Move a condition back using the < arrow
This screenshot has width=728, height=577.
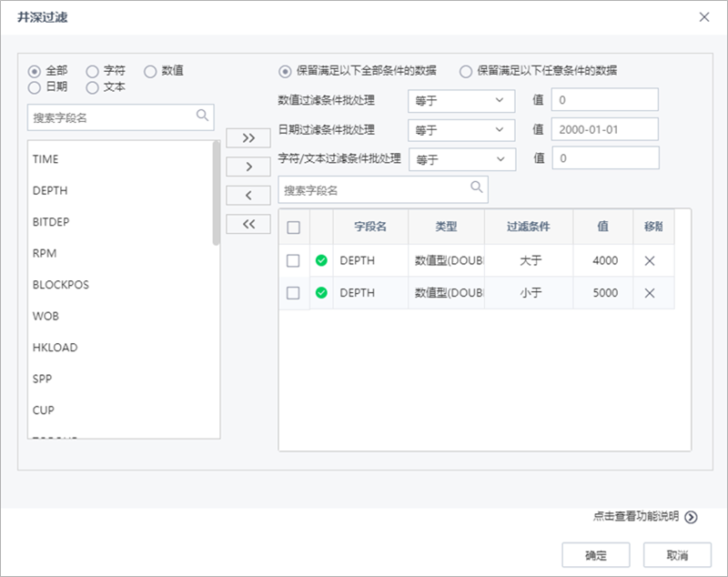coord(248,196)
